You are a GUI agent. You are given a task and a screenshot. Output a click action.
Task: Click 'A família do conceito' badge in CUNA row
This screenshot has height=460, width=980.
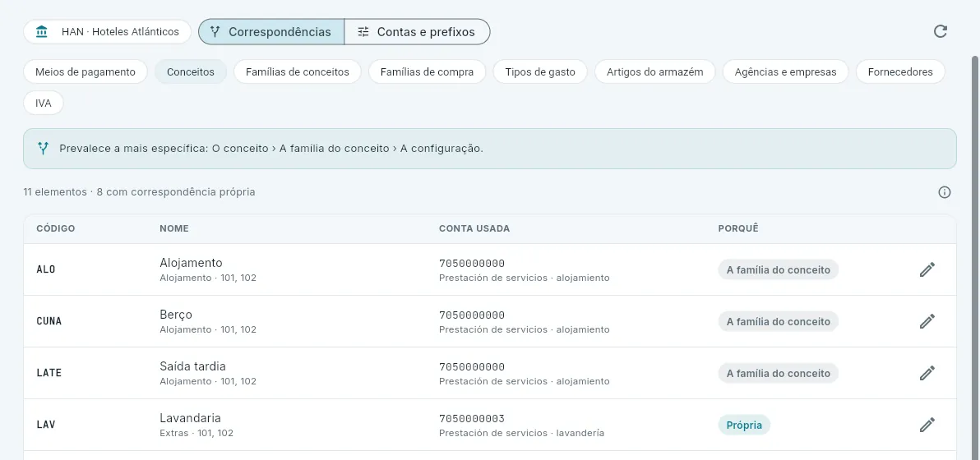click(x=778, y=321)
